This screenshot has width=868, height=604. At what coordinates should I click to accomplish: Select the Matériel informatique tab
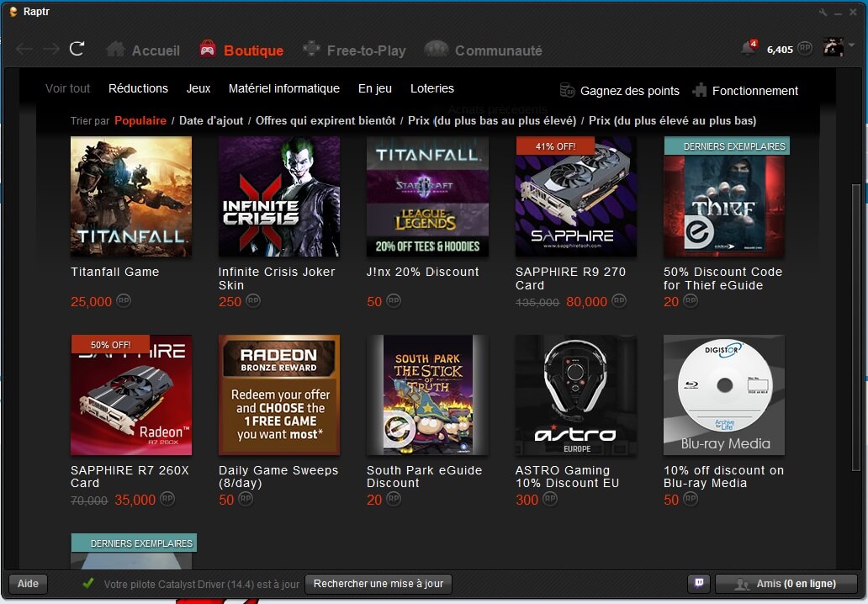283,88
